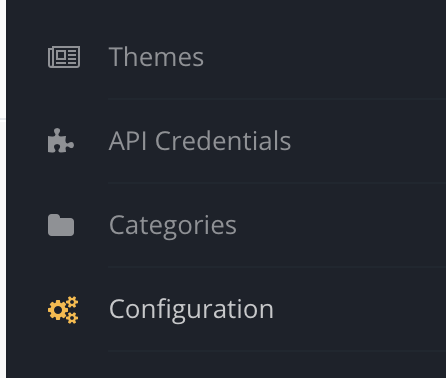Click the white page strip left of sidebar
The height and width of the screenshot is (378, 446).
click(3, 189)
